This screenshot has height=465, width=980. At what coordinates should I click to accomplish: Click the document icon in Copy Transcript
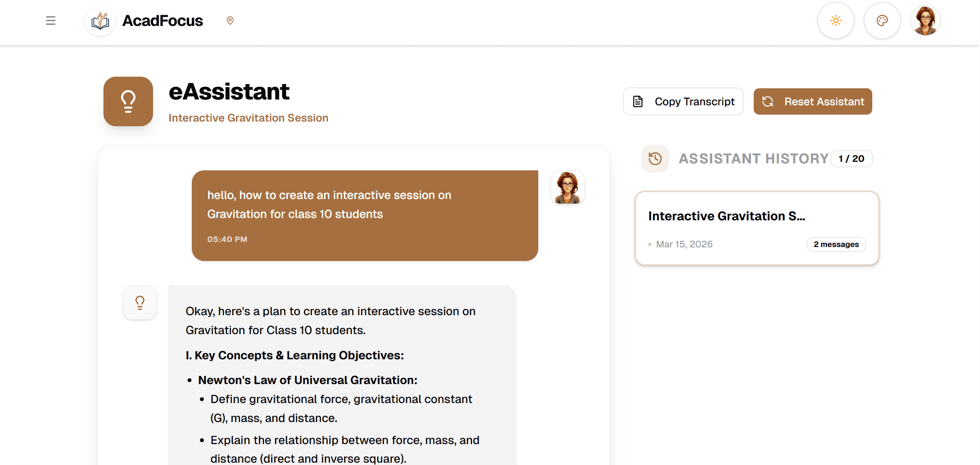(x=637, y=101)
